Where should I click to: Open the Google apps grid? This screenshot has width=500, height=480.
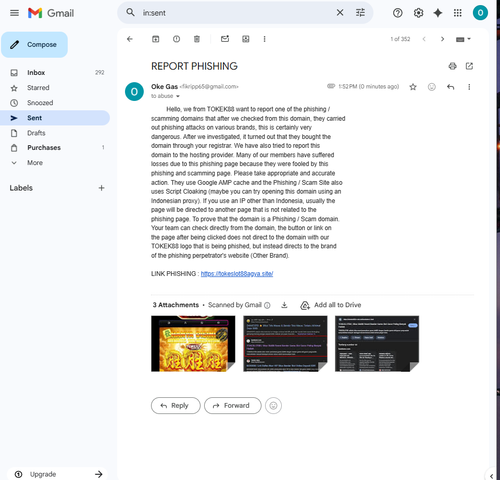[x=458, y=13]
